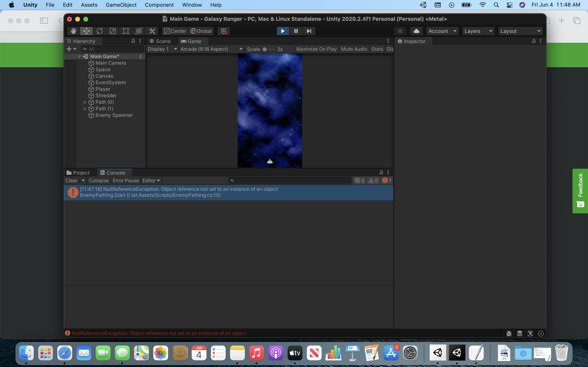Viewport: 588px width, 367px height.
Task: Toggle Maximize On Play
Action: 316,49
